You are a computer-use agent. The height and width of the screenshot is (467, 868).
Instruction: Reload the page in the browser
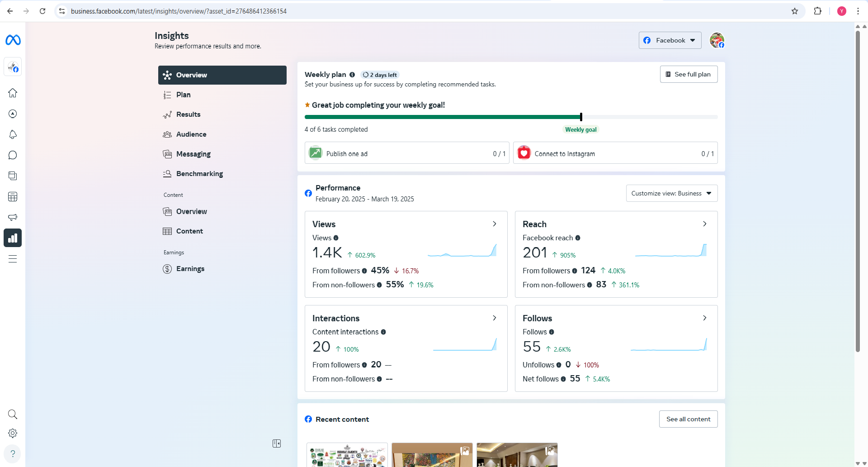[42, 11]
